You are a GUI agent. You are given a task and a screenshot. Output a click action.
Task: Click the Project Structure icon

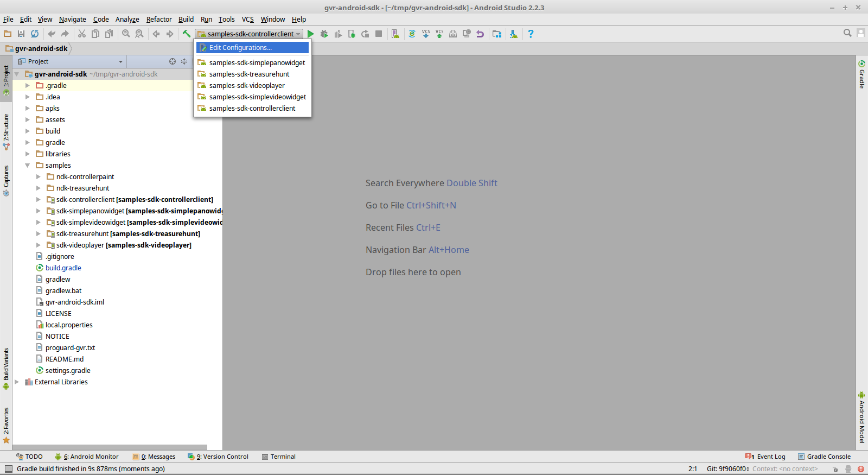tap(497, 34)
